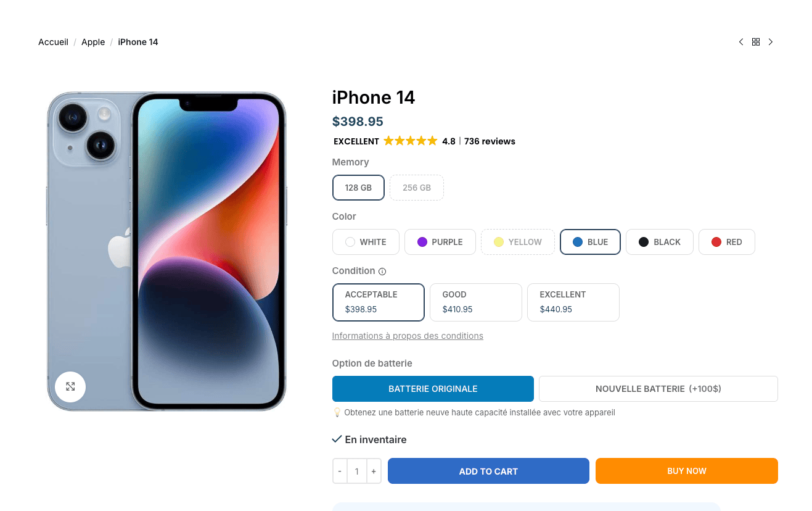Choose the GOOD condition at $410.95
The image size is (812, 511).
(x=476, y=302)
